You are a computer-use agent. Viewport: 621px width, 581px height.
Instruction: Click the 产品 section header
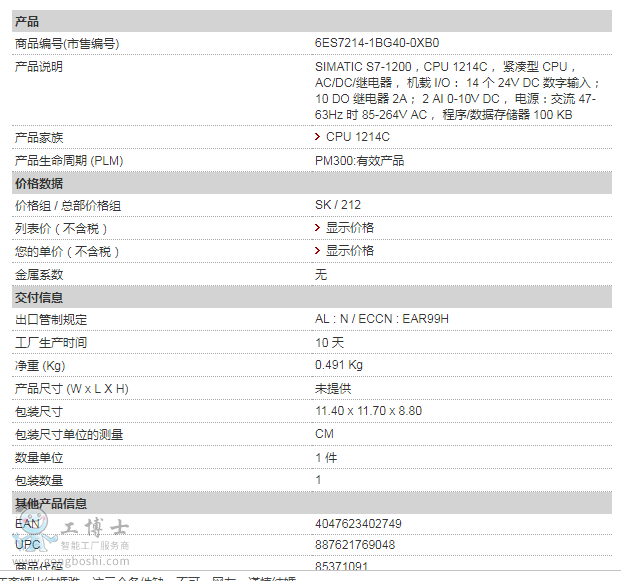(x=312, y=21)
